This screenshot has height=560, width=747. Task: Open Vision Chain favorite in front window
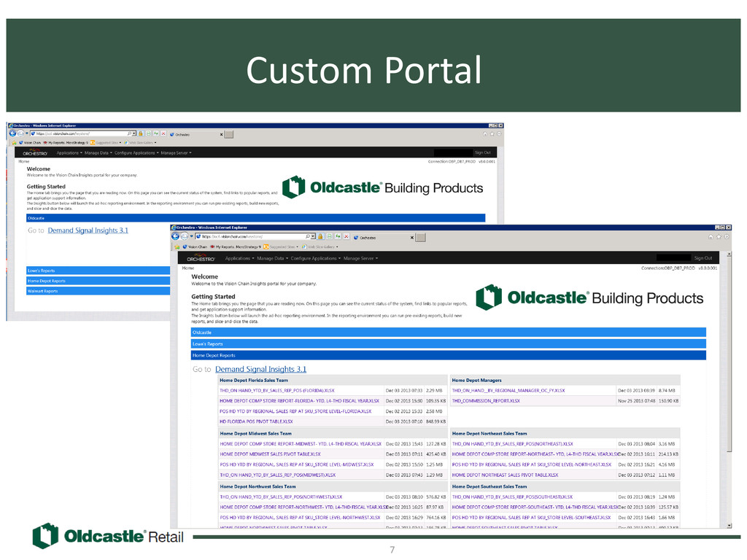coord(195,247)
